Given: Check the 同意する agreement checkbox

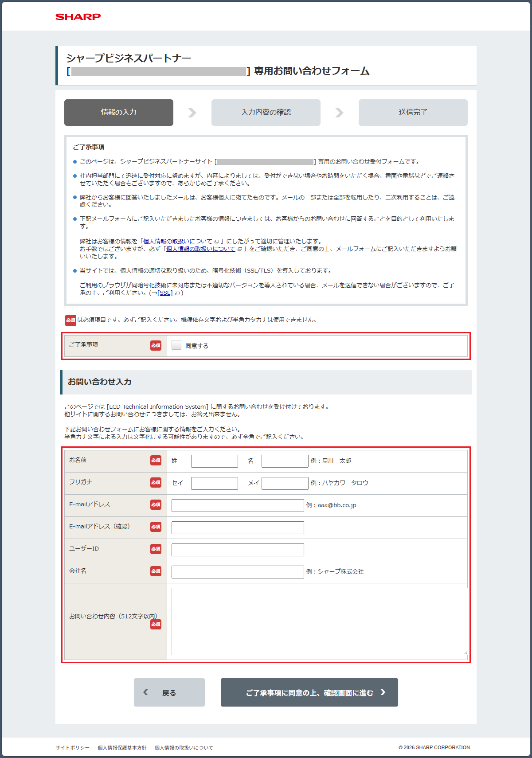Looking at the screenshot, I should click(176, 345).
